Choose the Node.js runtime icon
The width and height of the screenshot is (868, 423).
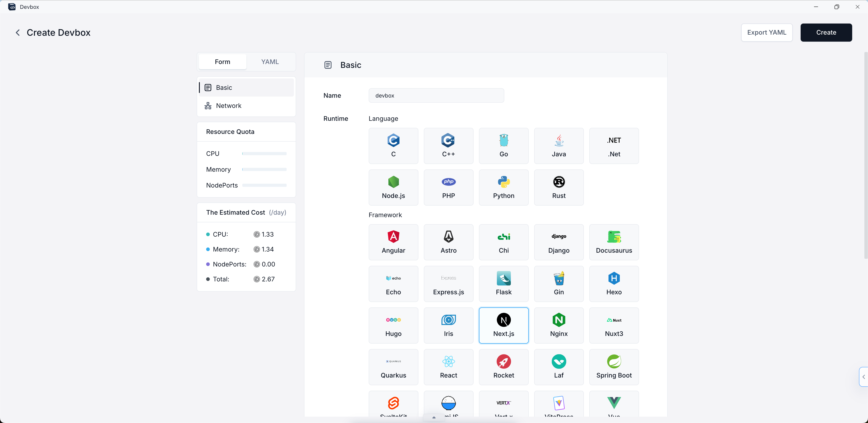393,187
